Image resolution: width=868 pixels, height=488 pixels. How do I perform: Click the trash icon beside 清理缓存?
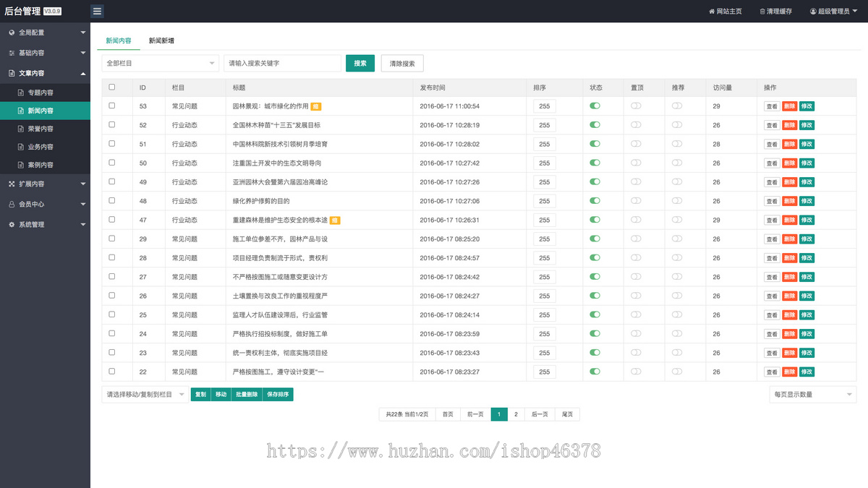click(x=762, y=12)
